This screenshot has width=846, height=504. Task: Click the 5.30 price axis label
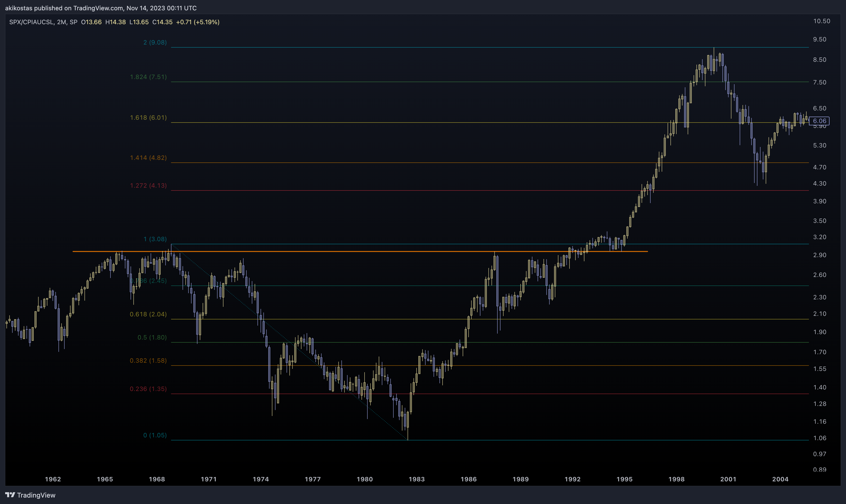pyautogui.click(x=819, y=145)
